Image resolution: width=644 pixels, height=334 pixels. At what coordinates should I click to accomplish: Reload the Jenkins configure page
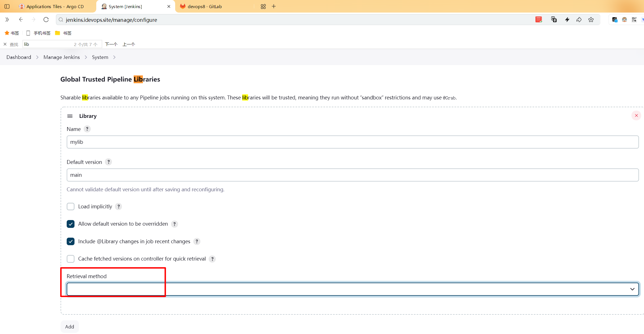[46, 20]
